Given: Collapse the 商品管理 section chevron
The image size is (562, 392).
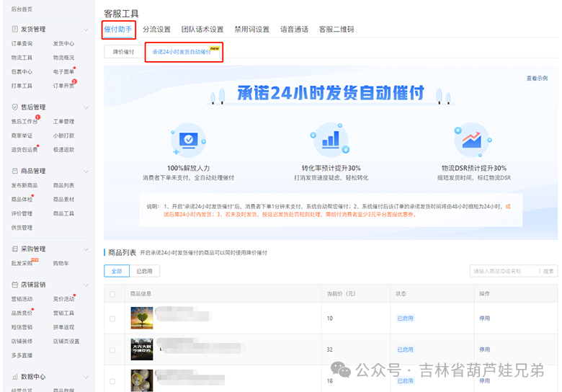Looking at the screenshot, I should 86,171.
